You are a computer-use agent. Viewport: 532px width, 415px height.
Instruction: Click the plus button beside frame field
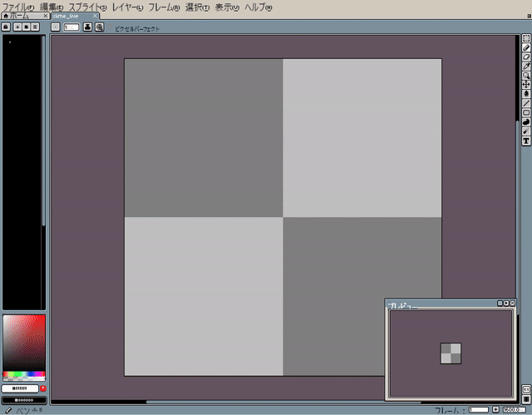click(x=495, y=409)
